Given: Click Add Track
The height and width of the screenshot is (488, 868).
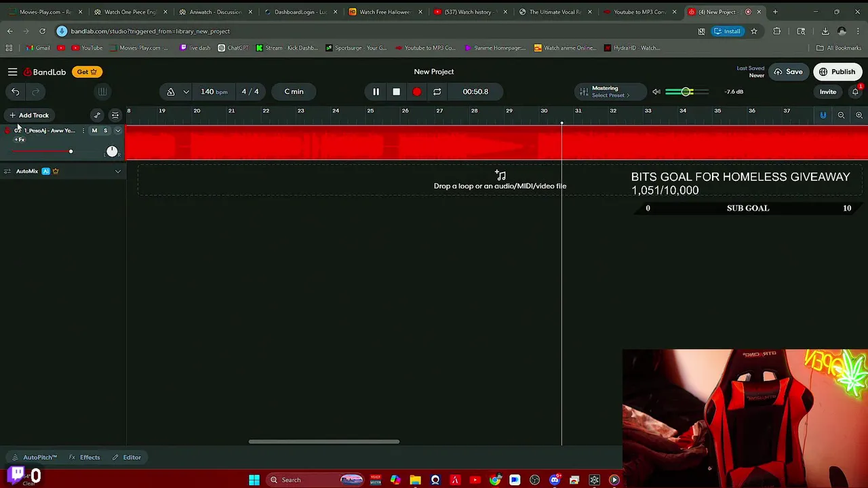Looking at the screenshot, I should pyautogui.click(x=28, y=115).
